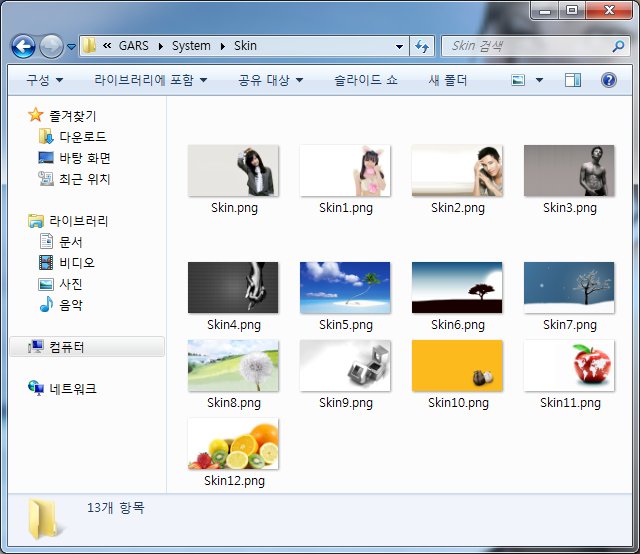Image resolution: width=640 pixels, height=554 pixels.
Task: Click the download folder icon beside 다운로드
Action: (46, 136)
